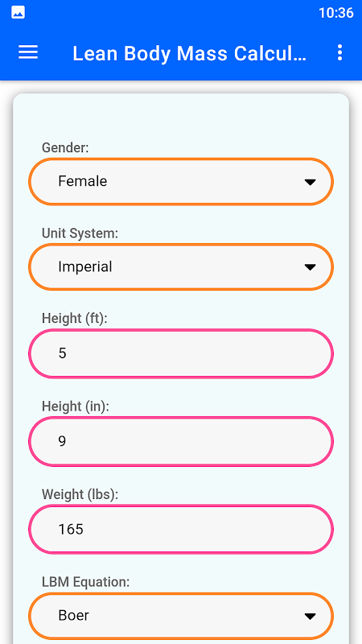Viewport: 362px width, 644px height.
Task: Click the "Unit System:" label
Action: [x=80, y=233]
